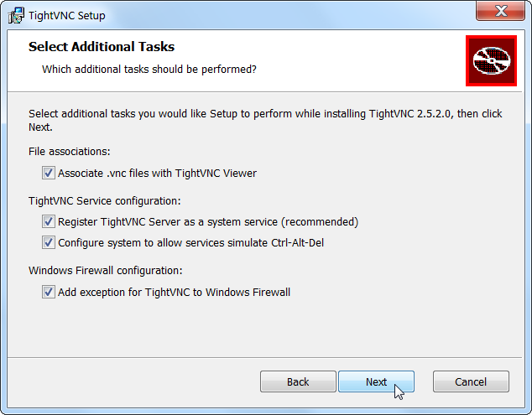The height and width of the screenshot is (415, 532).
Task: Click the "Associate .vnc files with TightVNC Viewer" label text
Action: coord(157,174)
